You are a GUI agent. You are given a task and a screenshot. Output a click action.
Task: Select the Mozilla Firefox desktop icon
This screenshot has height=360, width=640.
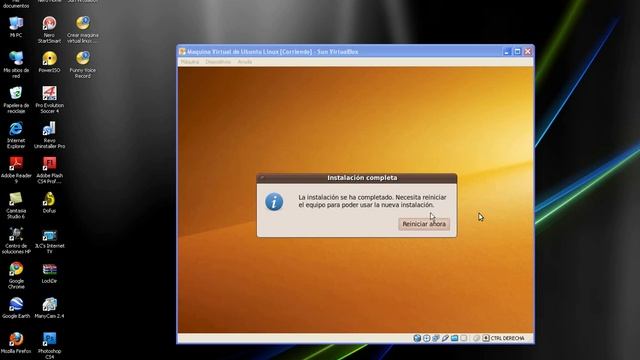tap(16, 343)
